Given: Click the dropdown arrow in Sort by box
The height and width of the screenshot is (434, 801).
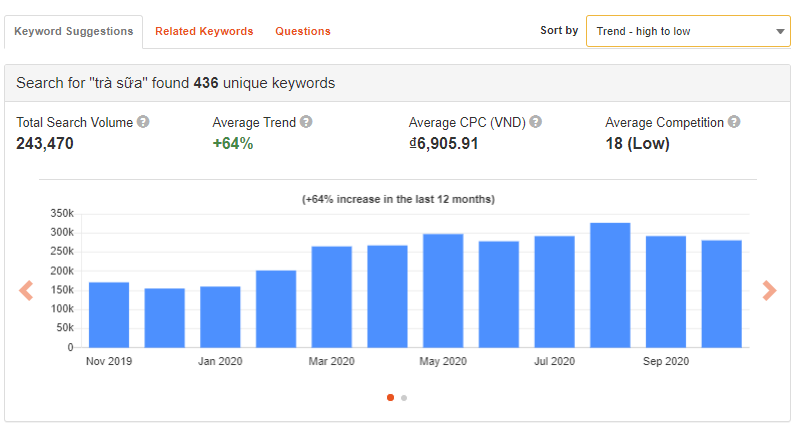Looking at the screenshot, I should click(x=780, y=32).
